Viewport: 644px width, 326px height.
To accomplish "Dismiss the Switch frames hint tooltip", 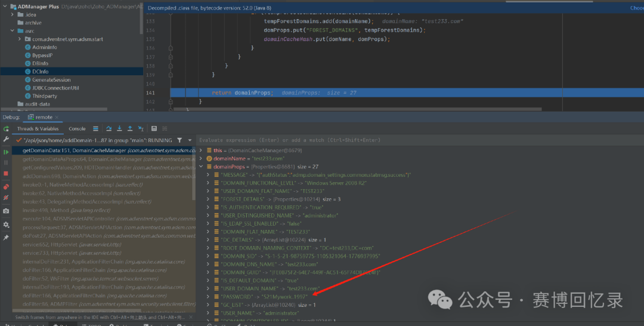I will click(191, 318).
